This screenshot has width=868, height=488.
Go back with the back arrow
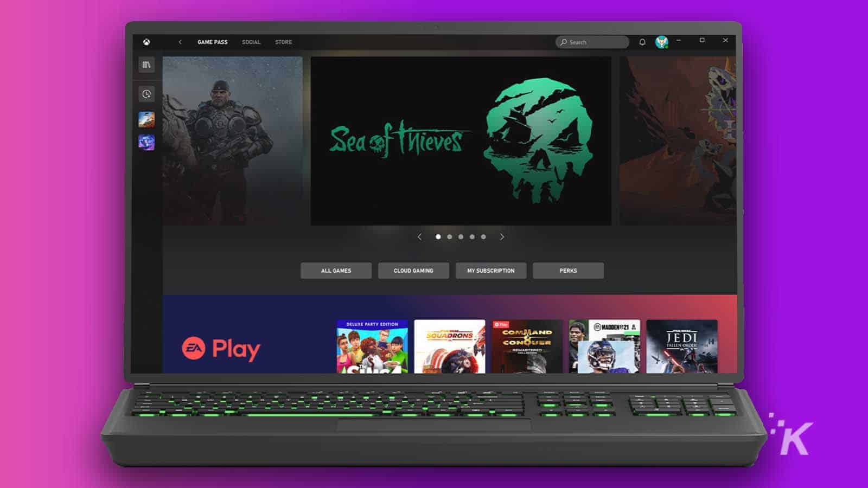click(180, 42)
